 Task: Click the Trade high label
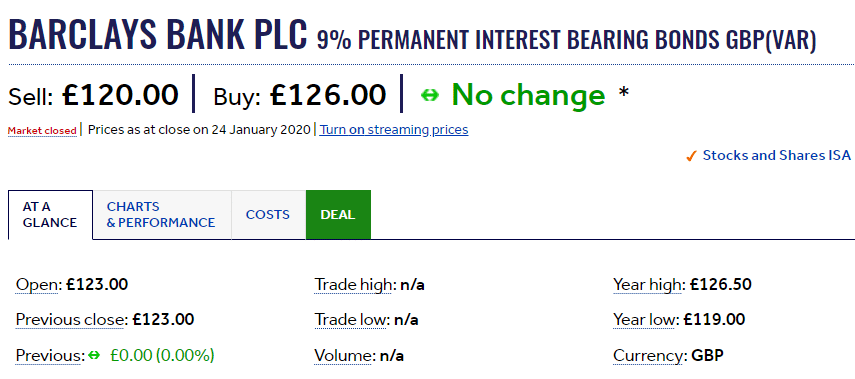tap(353, 285)
